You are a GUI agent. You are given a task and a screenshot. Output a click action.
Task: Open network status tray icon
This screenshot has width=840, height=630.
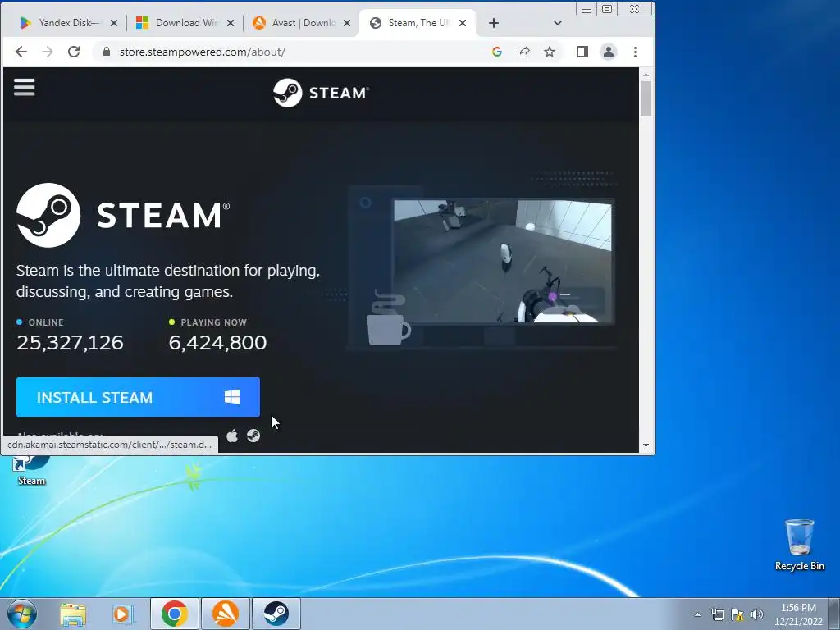(717, 614)
